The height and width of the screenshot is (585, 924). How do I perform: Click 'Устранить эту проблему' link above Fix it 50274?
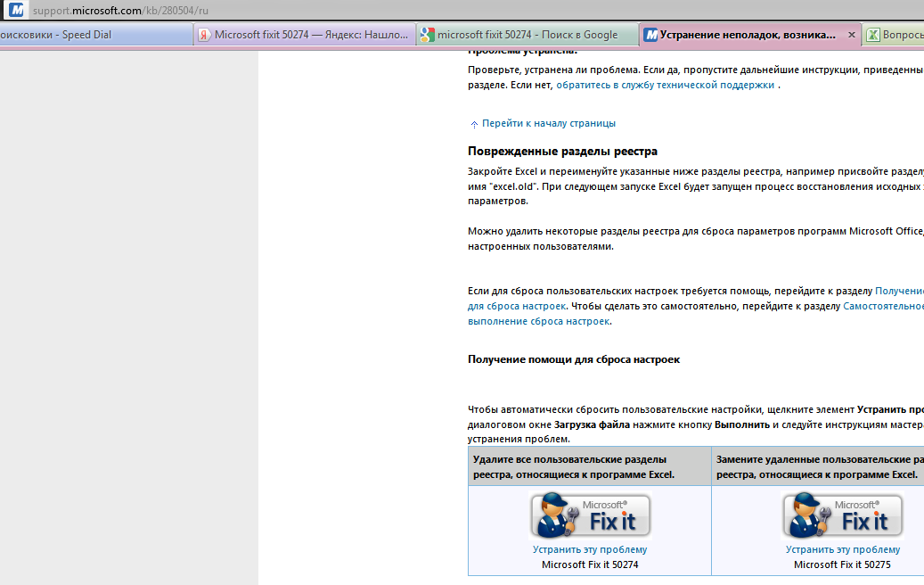[590, 549]
